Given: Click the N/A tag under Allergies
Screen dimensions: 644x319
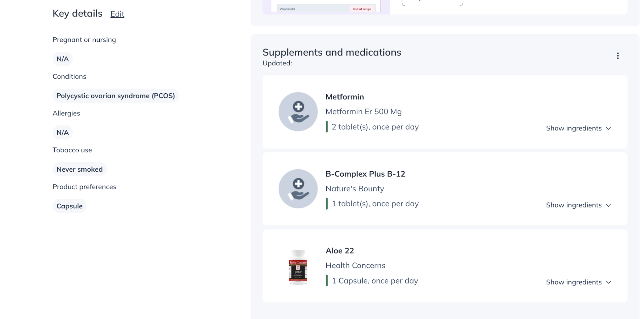Looking at the screenshot, I should [x=63, y=132].
